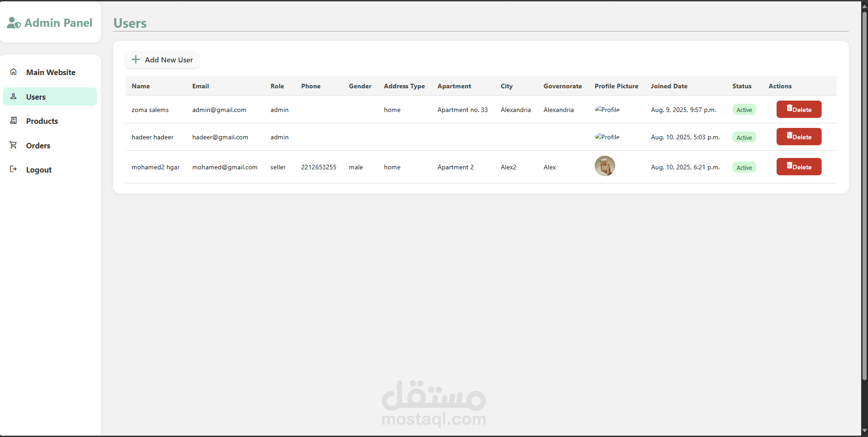Image resolution: width=868 pixels, height=437 pixels.
Task: Click the plus icon in Add New User
Action: pos(135,60)
